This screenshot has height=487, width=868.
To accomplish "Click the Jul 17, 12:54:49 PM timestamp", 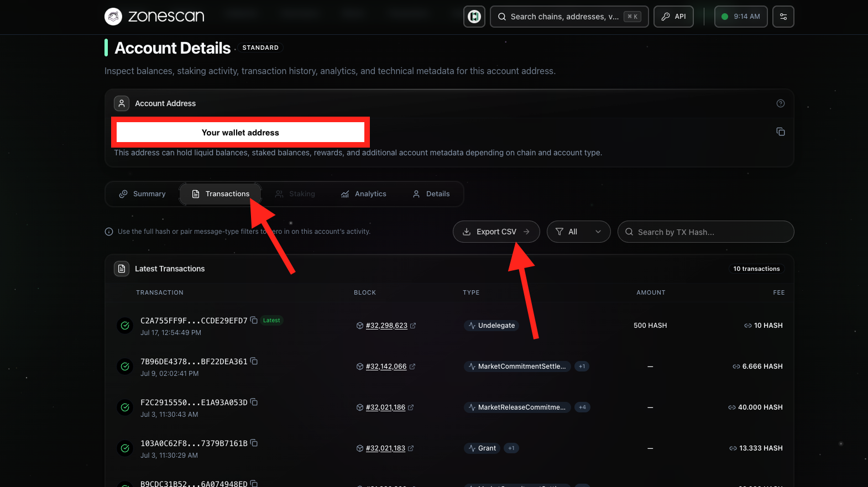I will (171, 333).
